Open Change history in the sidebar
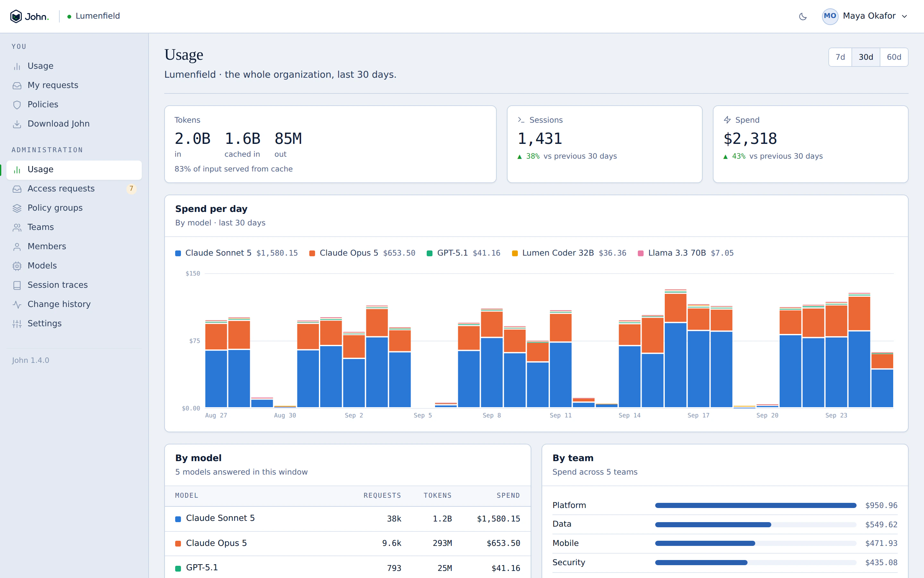 74,304
